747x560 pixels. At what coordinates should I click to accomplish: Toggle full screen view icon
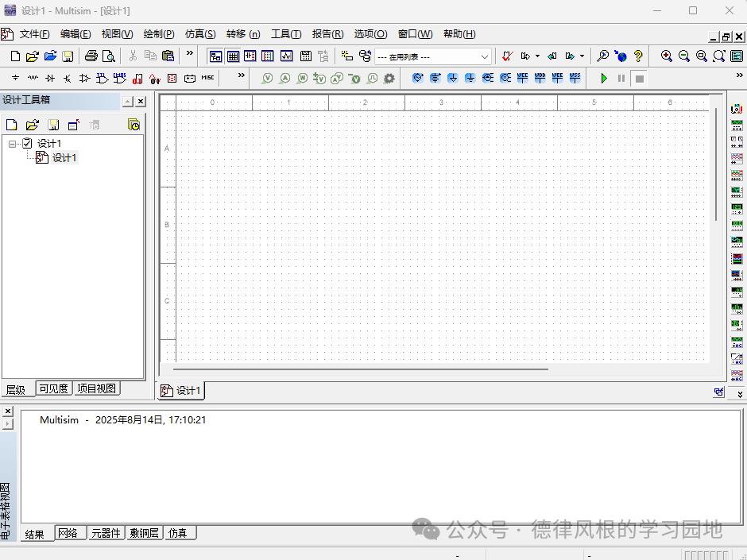click(737, 56)
